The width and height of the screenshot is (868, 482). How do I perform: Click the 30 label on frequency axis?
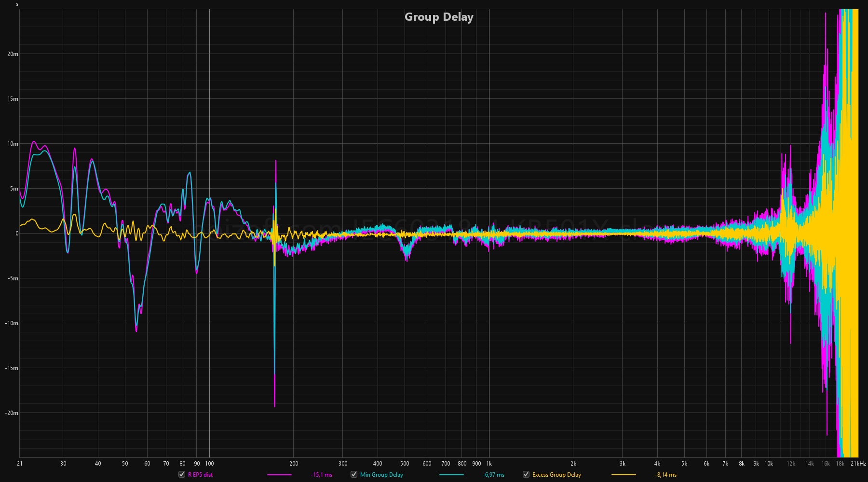click(x=63, y=464)
